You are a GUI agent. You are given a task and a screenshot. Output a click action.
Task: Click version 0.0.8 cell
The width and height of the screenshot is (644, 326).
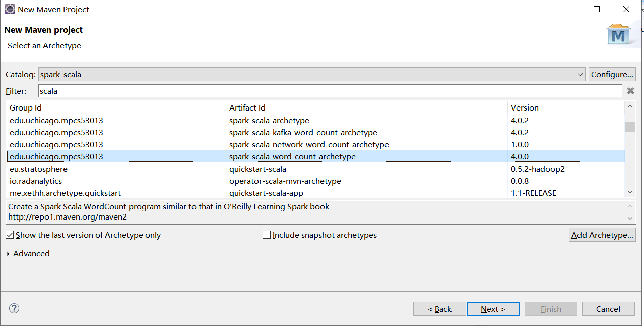coord(520,181)
